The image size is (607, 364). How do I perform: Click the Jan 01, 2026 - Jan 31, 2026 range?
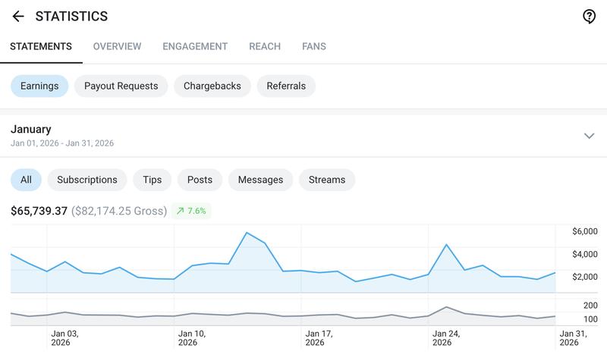click(x=62, y=143)
